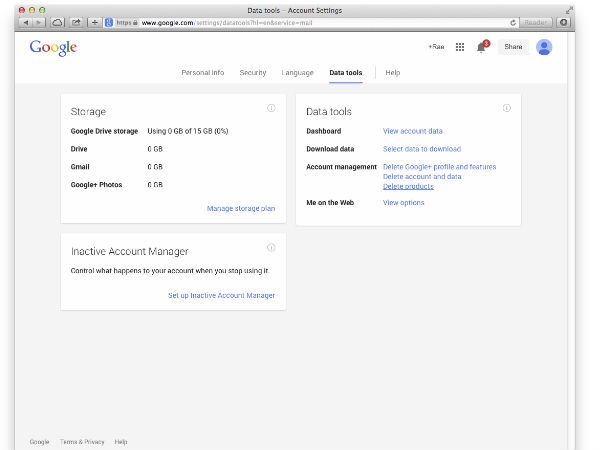This screenshot has height=450, width=600.
Task: Click the profile avatar picture
Action: coord(544,47)
